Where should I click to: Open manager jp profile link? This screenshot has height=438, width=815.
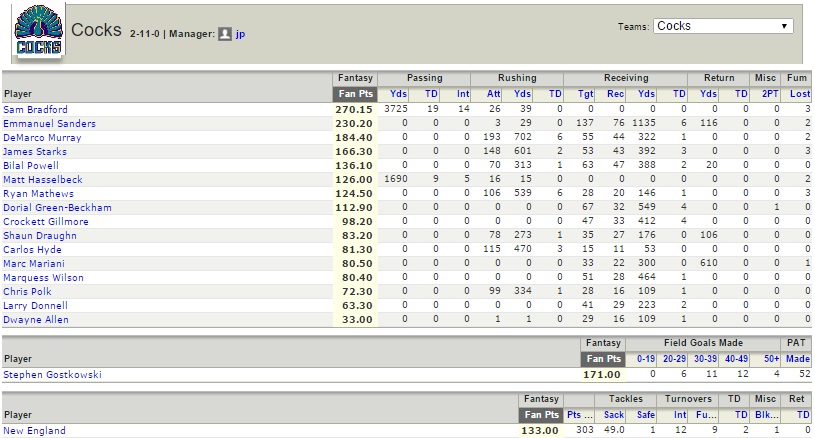pos(240,34)
